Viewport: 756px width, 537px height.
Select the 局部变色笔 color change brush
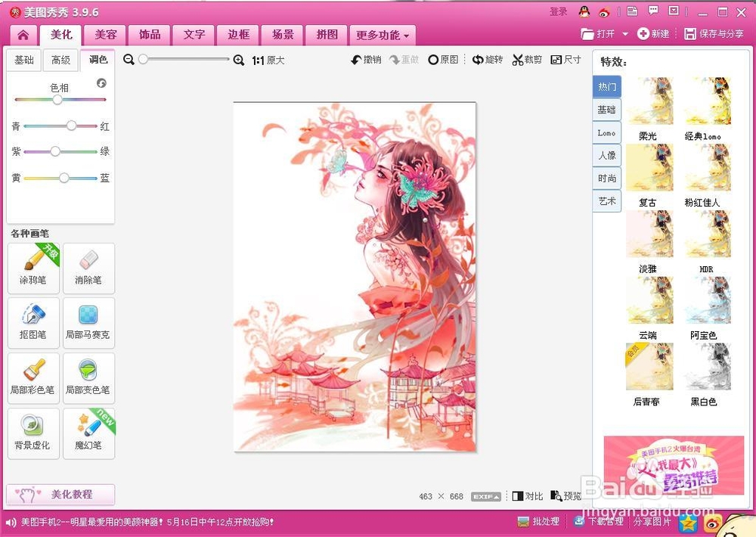pos(88,379)
